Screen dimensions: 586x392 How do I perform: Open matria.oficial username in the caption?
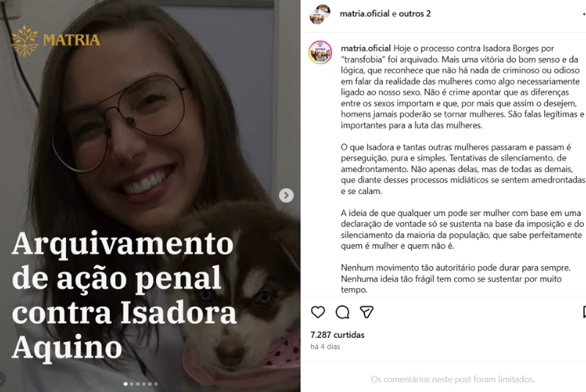coord(366,48)
